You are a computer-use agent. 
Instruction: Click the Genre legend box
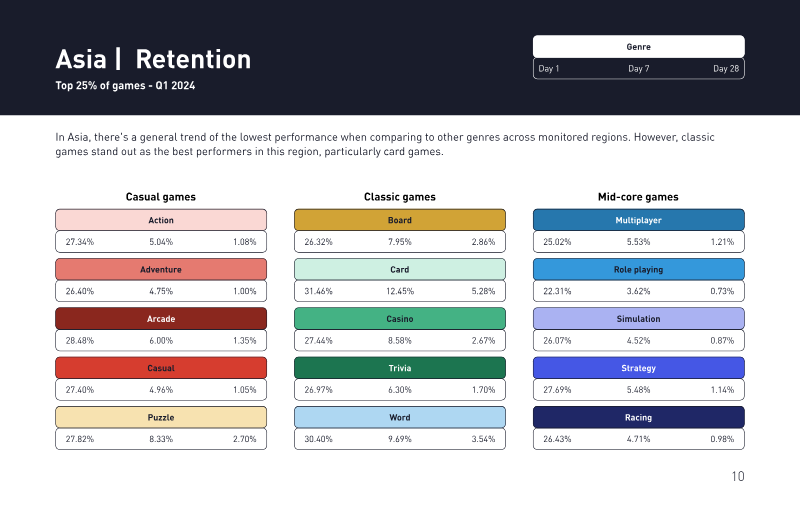tap(638, 47)
